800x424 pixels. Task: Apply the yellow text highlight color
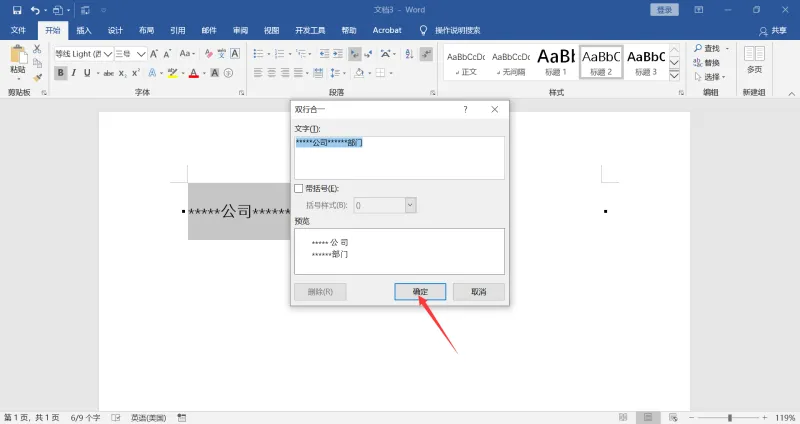pyautogui.click(x=172, y=73)
